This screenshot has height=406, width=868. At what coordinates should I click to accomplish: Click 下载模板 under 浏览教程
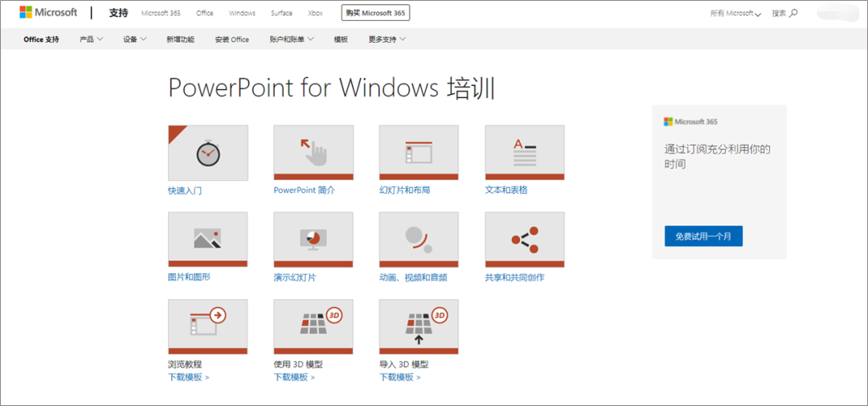click(x=189, y=377)
